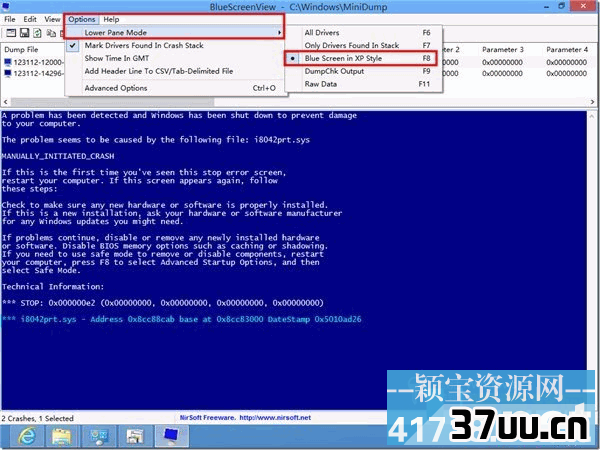Open the NirSoft website link
Screen dimensions: 600x450
tap(275, 417)
